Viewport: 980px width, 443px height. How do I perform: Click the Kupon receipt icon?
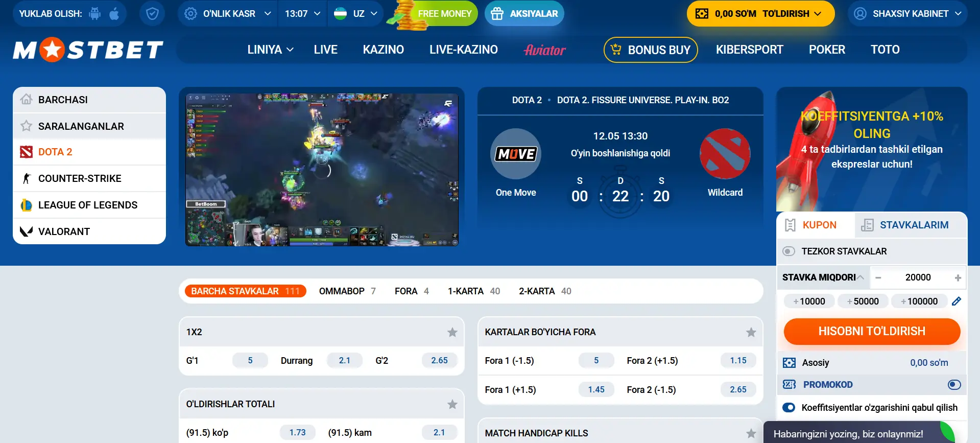[790, 225]
